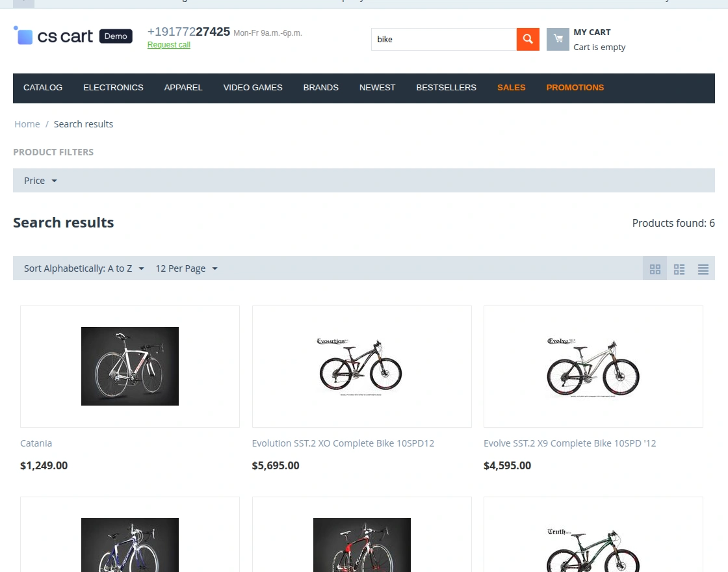Open the Catania bike thumbnail image
728x572 pixels.
point(129,366)
